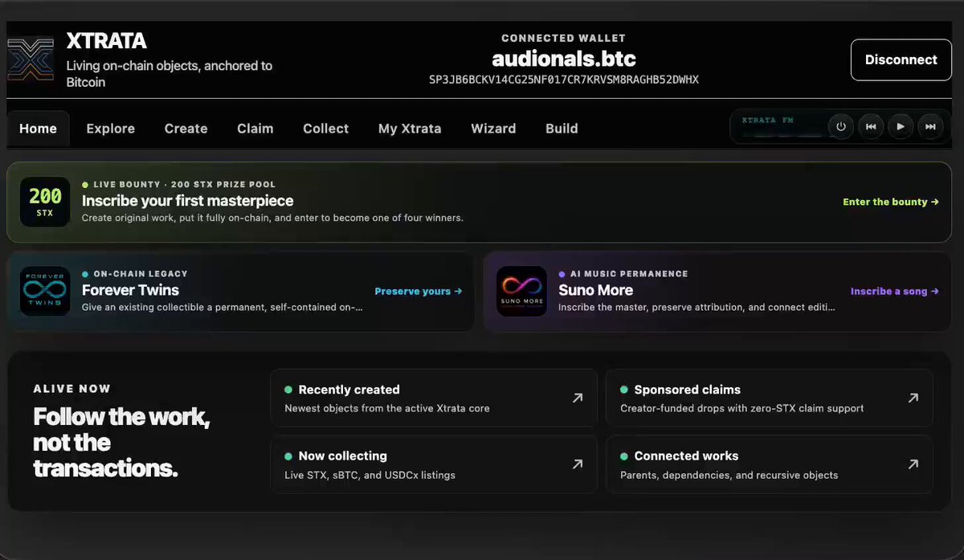
Task: Open Now collecting arrow icon
Action: pos(577,464)
